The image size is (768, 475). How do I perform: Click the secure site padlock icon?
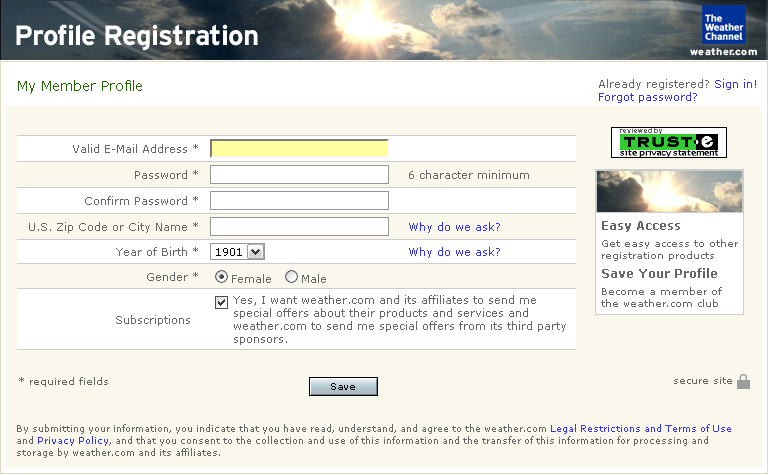point(743,381)
